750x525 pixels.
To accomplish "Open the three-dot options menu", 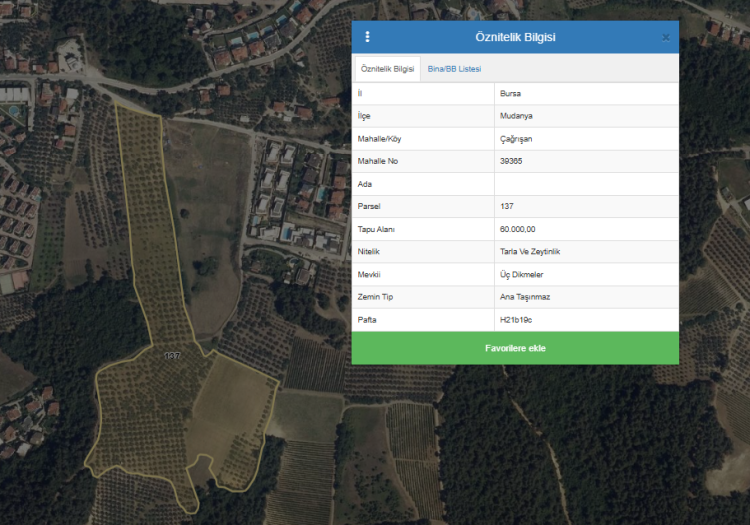I will coord(367,37).
